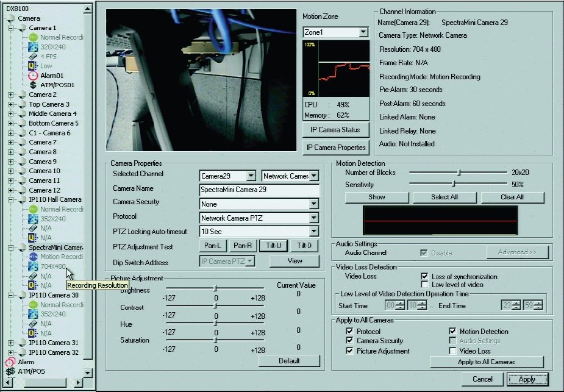This screenshot has height=392, width=564.
Task: Click the Tilt-U PTZ test button
Action: tap(273, 246)
